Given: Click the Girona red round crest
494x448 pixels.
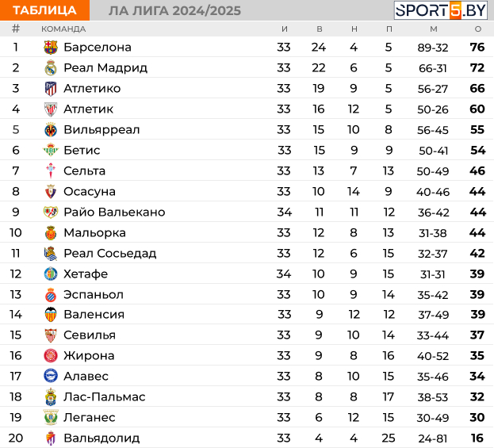Looking at the screenshot, I should [51, 356].
